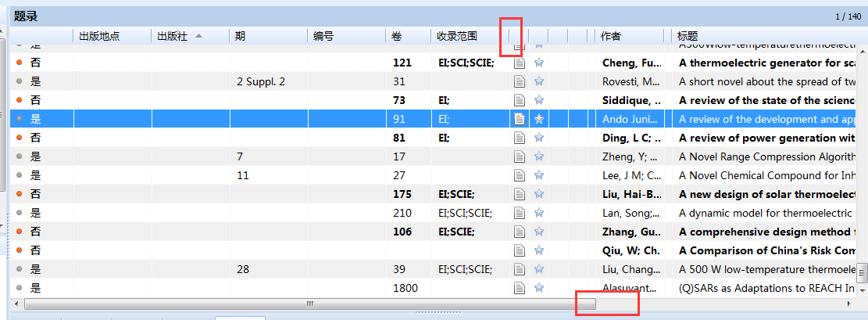Star the Rovesti short novel record

538,81
